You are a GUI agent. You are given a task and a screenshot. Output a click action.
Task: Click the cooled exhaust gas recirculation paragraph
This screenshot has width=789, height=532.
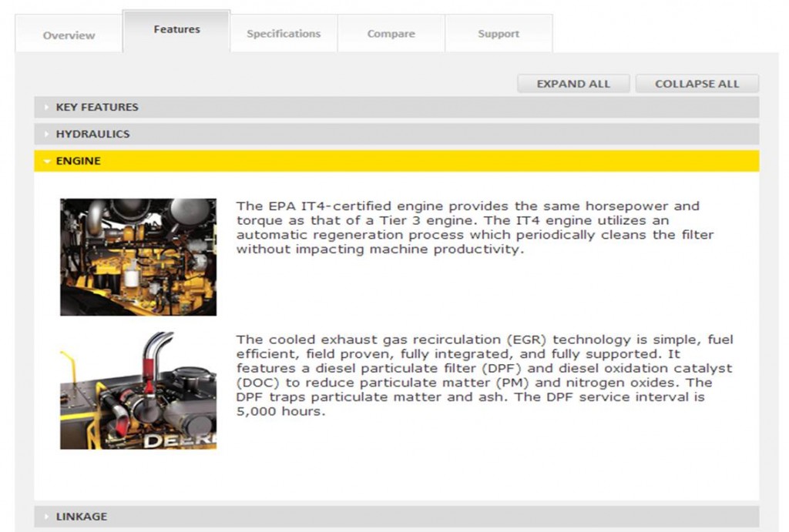pyautogui.click(x=485, y=375)
